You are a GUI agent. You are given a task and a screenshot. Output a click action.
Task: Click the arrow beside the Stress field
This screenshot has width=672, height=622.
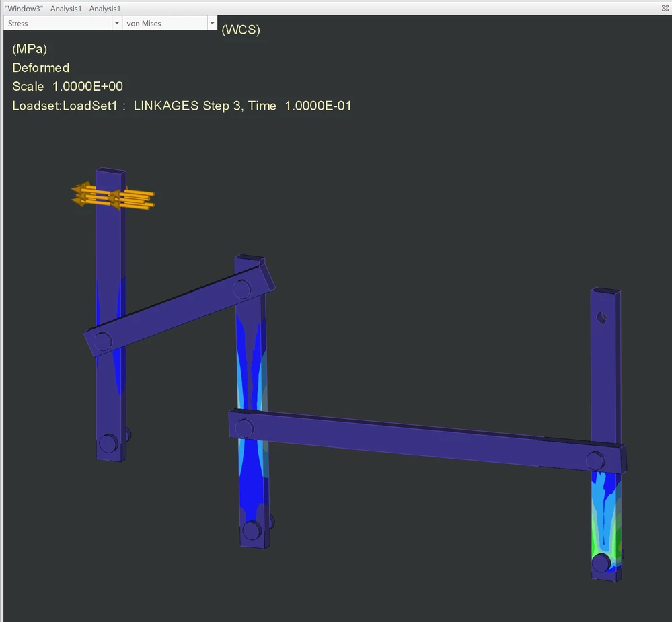(117, 23)
